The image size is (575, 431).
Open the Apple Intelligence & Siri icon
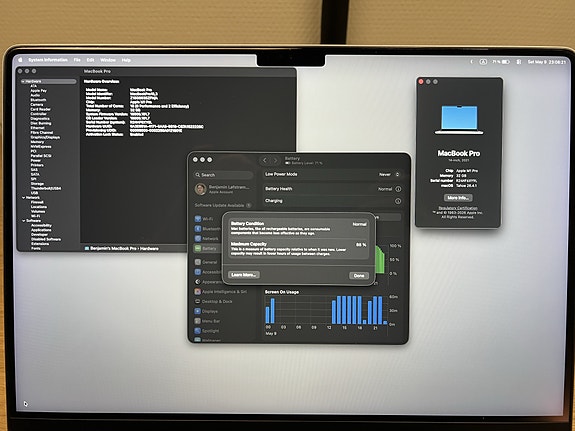197,292
